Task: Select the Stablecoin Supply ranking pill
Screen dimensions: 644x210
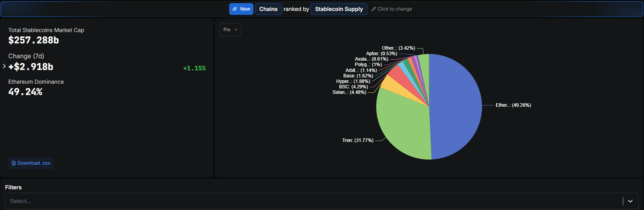Action: [339, 9]
